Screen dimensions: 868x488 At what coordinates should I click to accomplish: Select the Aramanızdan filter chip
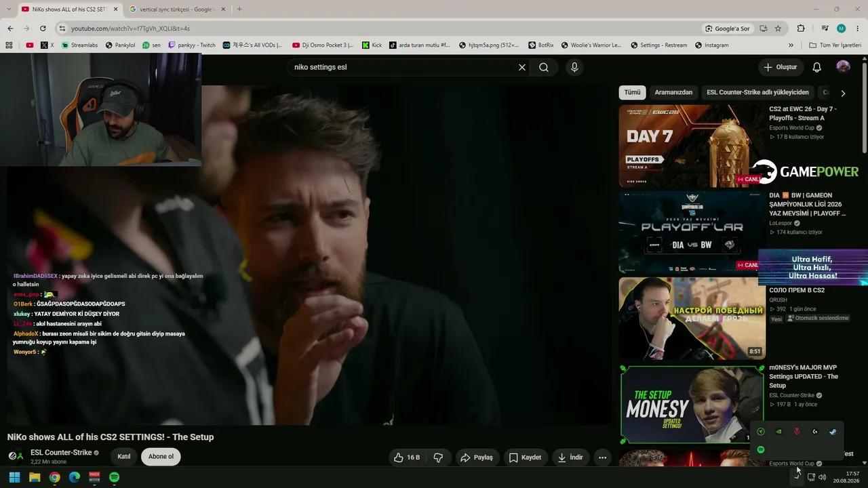673,92
